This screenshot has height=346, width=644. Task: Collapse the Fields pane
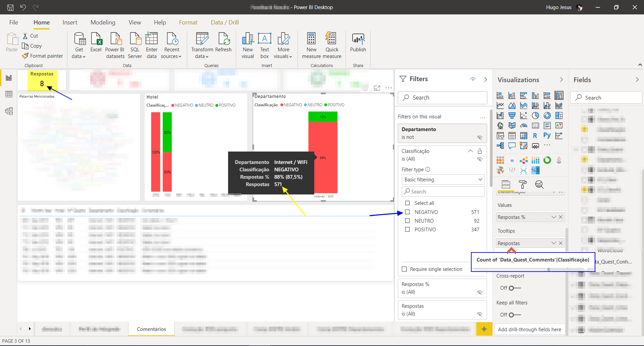click(x=637, y=79)
